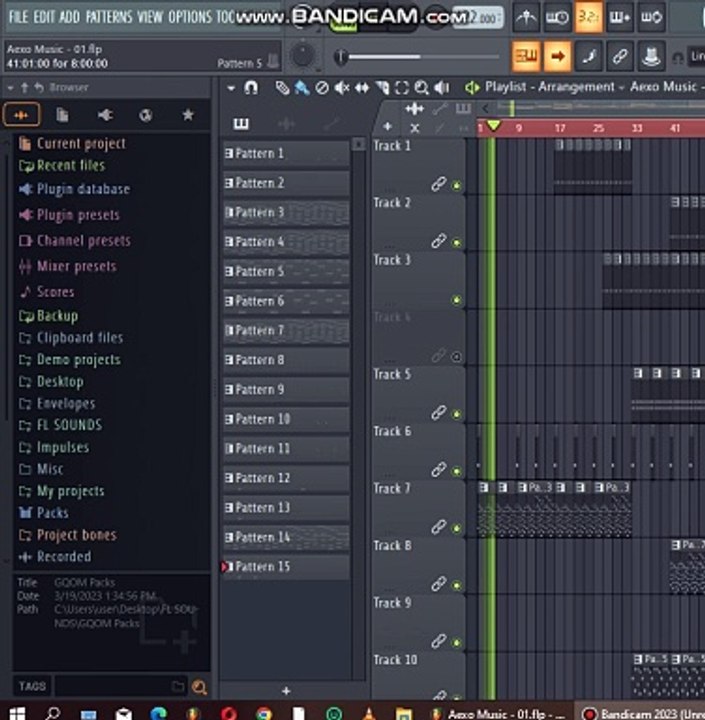Show browser favorites star tab
The width and height of the screenshot is (705, 720).
pos(188,114)
